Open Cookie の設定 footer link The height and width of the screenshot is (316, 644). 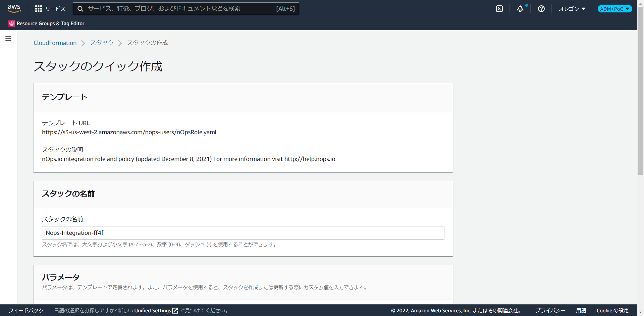[612, 311]
